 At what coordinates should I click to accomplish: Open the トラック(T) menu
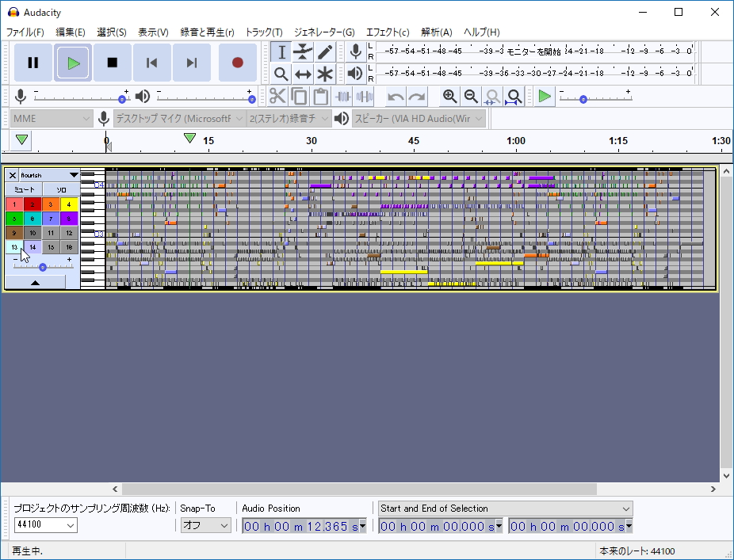[x=264, y=32]
